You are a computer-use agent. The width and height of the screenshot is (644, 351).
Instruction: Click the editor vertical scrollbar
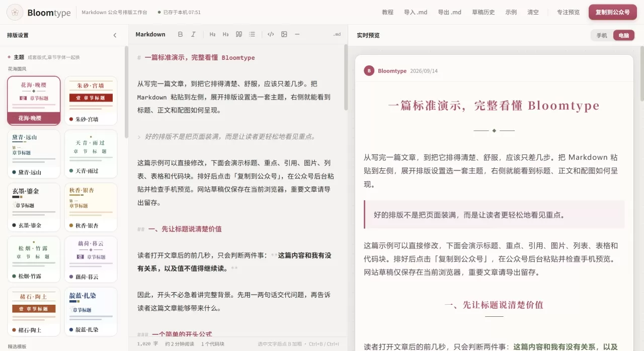tap(346, 77)
